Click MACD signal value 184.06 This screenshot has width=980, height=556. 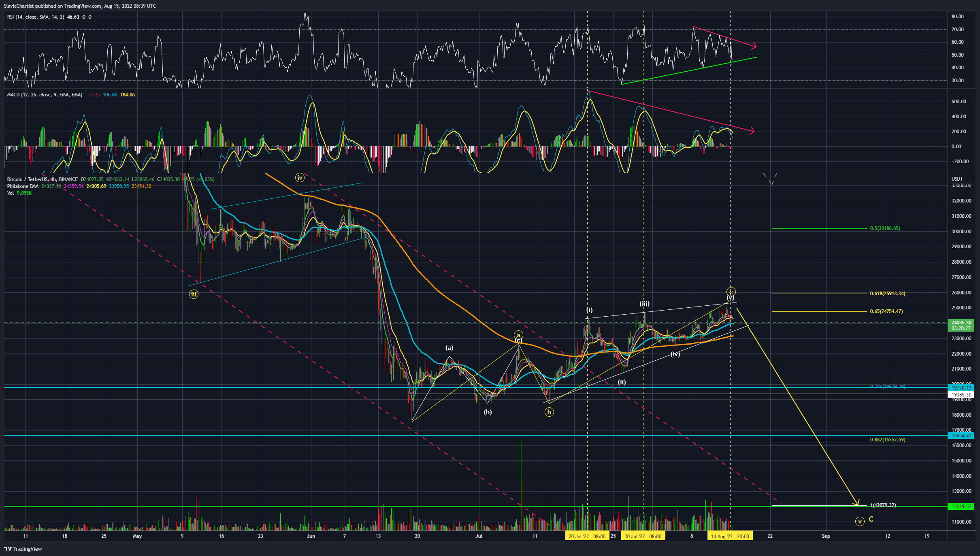pos(128,95)
